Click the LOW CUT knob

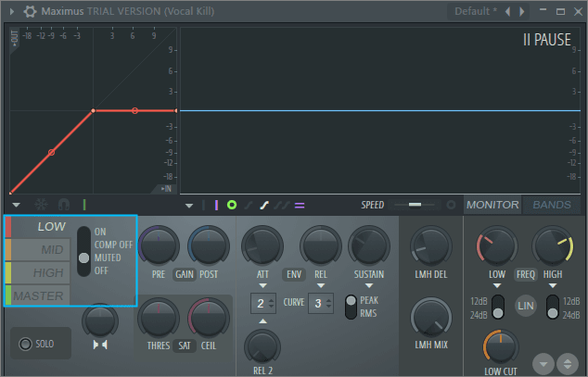pyautogui.click(x=500, y=347)
